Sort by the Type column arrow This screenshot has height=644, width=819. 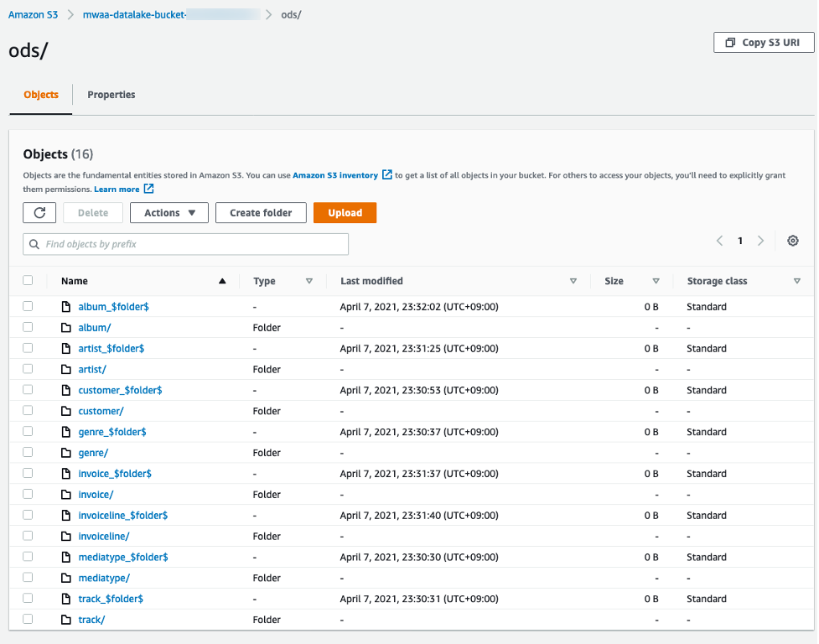coord(309,282)
